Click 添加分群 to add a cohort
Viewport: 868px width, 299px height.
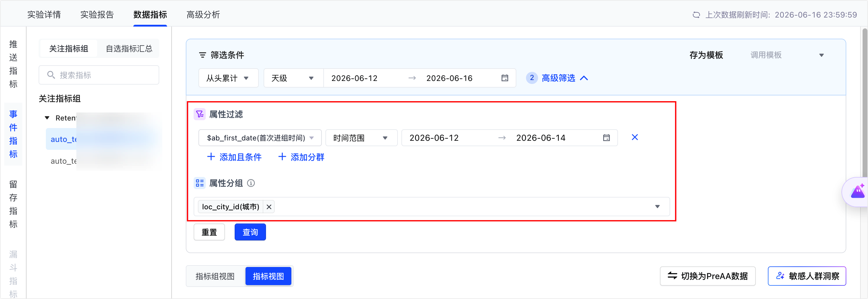(301, 157)
